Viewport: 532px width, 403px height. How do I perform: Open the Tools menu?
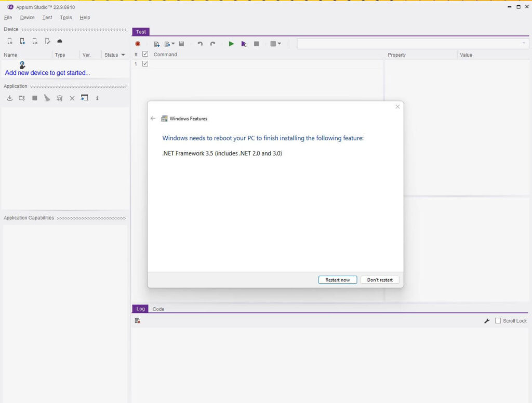click(66, 17)
